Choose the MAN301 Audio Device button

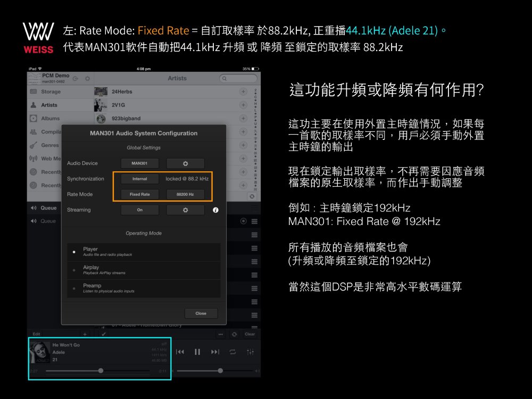140,163
